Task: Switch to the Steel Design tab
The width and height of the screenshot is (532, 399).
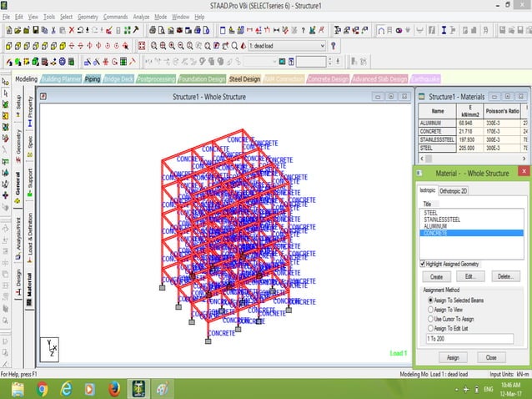Action: pos(245,79)
